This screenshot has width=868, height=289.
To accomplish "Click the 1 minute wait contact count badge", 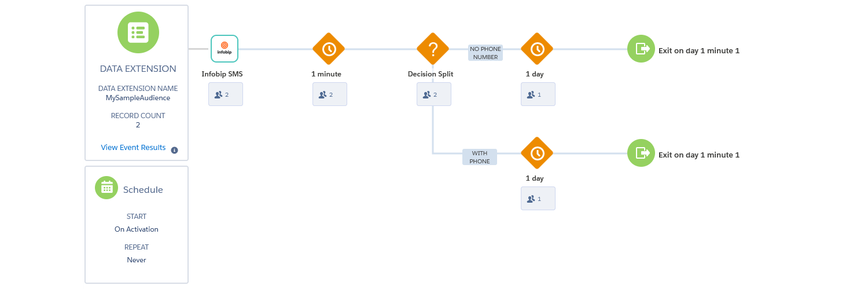I will 329,94.
